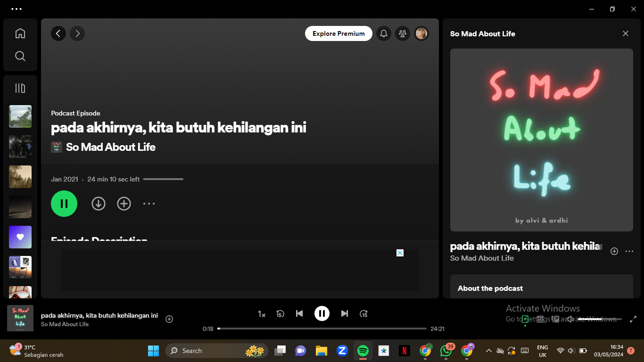Skip to the next track

point(345,313)
